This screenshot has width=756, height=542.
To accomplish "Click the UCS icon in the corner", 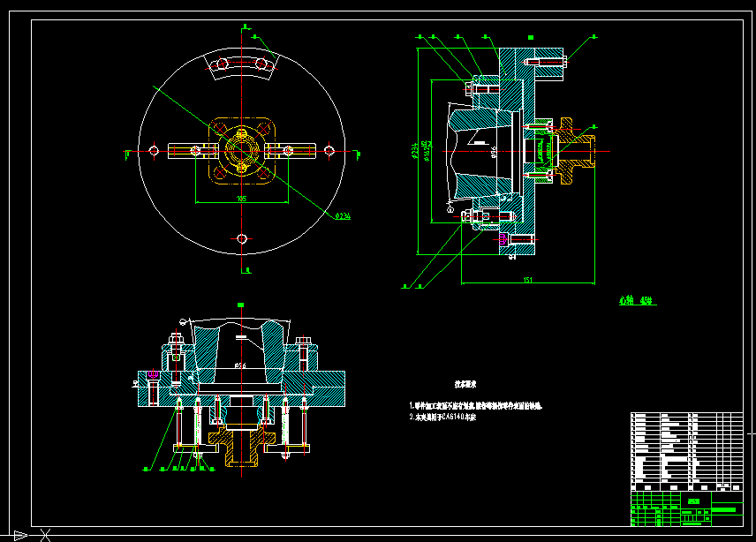I will coord(31,535).
